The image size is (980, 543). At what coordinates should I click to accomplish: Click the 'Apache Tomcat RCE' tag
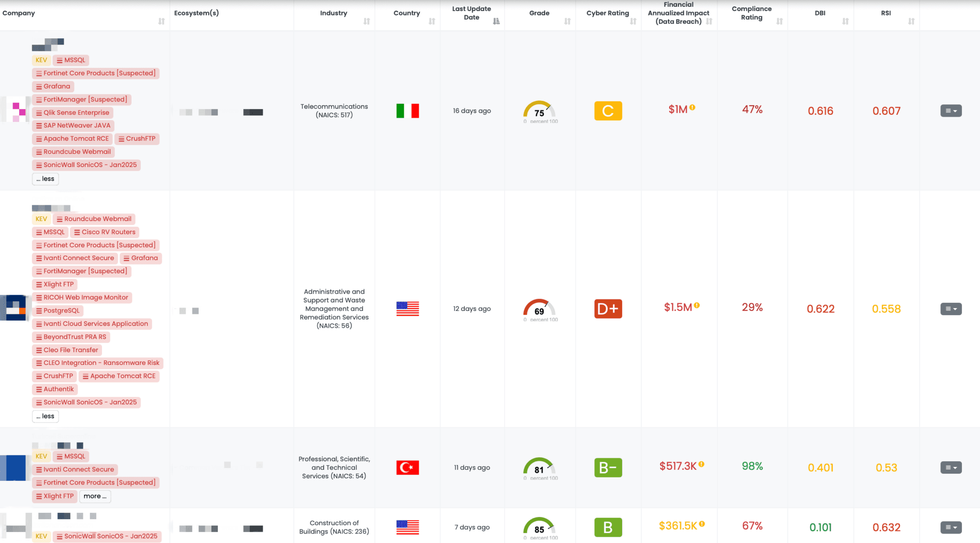pos(72,139)
